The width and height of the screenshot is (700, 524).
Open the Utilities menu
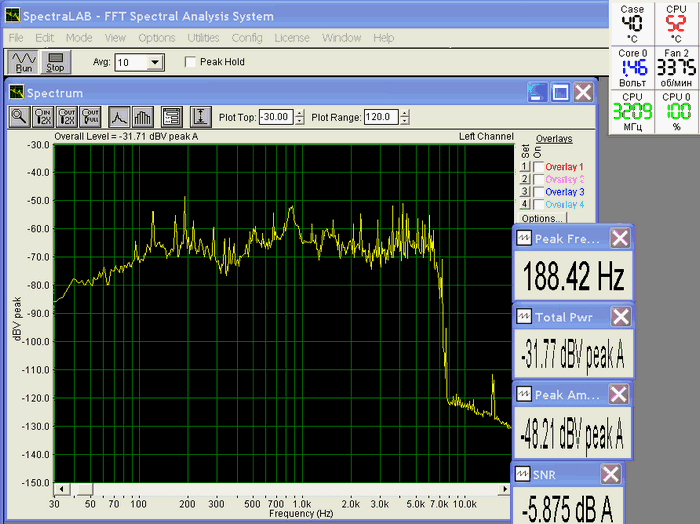tap(203, 38)
